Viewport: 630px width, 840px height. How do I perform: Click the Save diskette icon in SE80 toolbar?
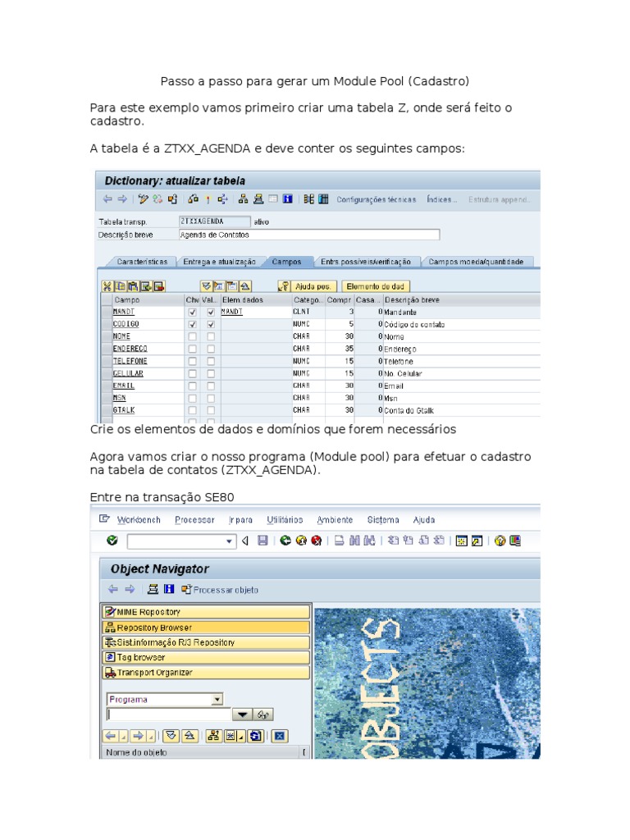[x=262, y=541]
